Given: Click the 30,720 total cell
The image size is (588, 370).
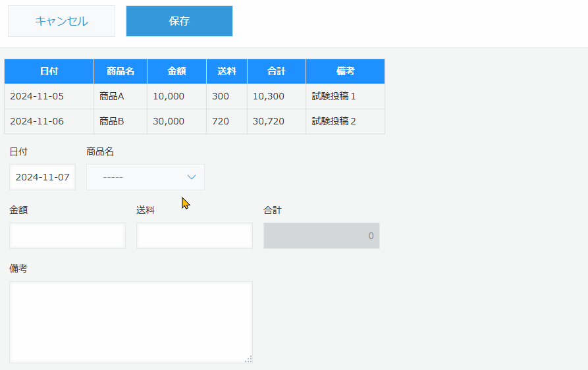Looking at the screenshot, I should pos(276,121).
